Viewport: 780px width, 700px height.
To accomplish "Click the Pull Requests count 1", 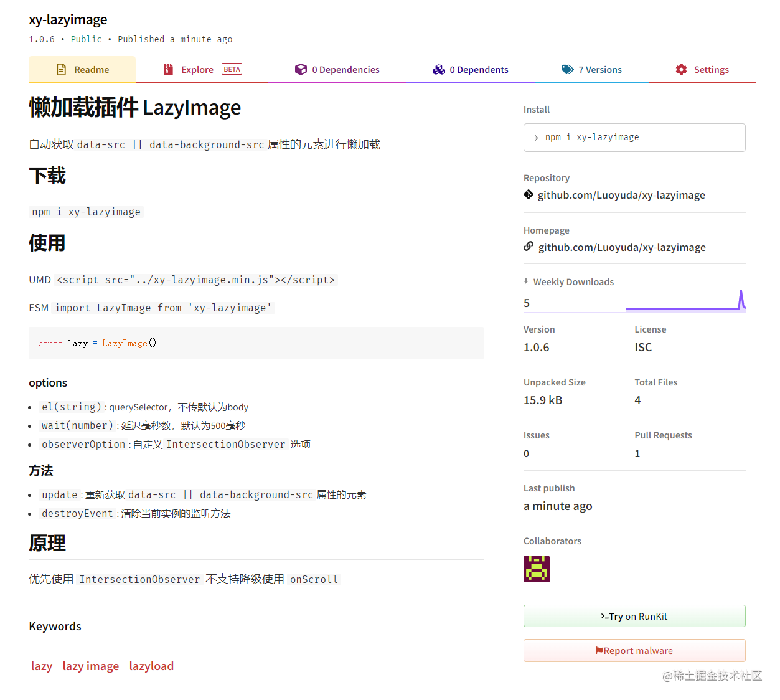I will click(x=637, y=453).
